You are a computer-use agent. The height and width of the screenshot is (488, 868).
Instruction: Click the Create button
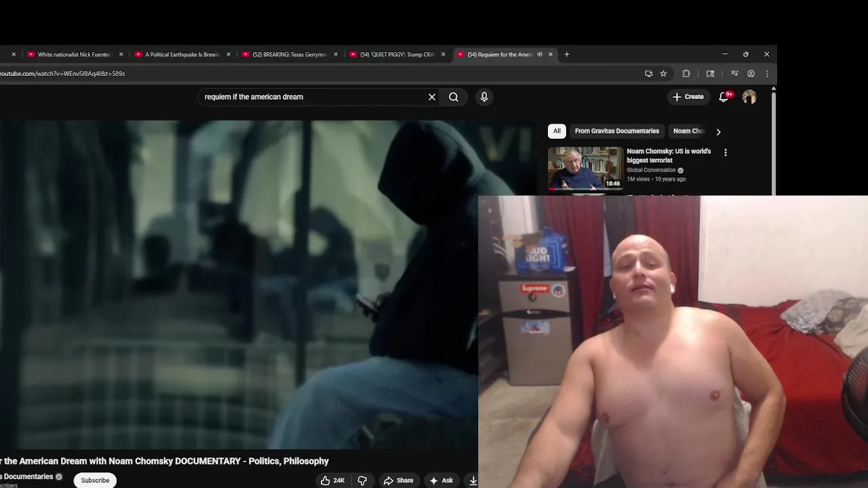pos(688,97)
